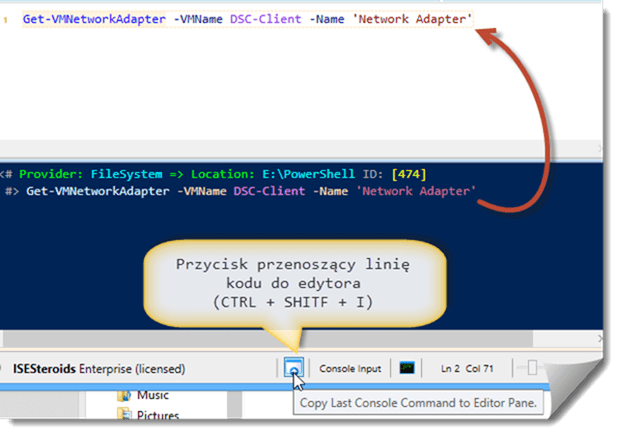Image resolution: width=618 pixels, height=434 pixels.
Task: Click the Music folder icon
Action: [x=124, y=395]
